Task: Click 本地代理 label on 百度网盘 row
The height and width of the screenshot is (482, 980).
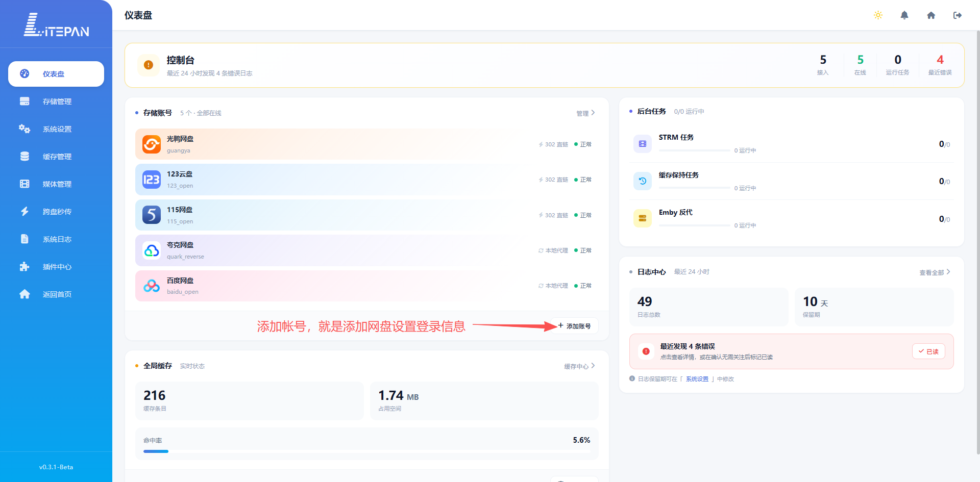Action: click(553, 286)
